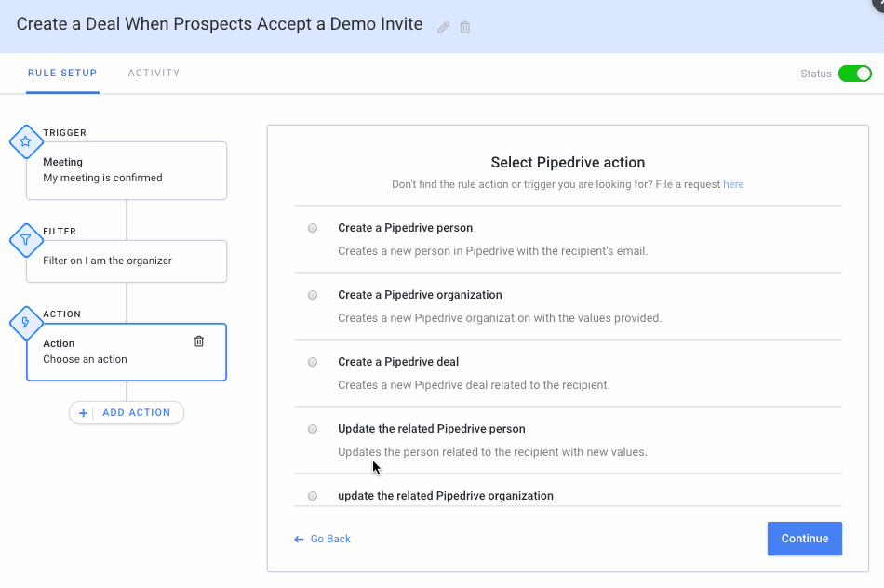Click the plus icon in Add Action
Viewport: 884px width, 588px height.
[84, 413]
